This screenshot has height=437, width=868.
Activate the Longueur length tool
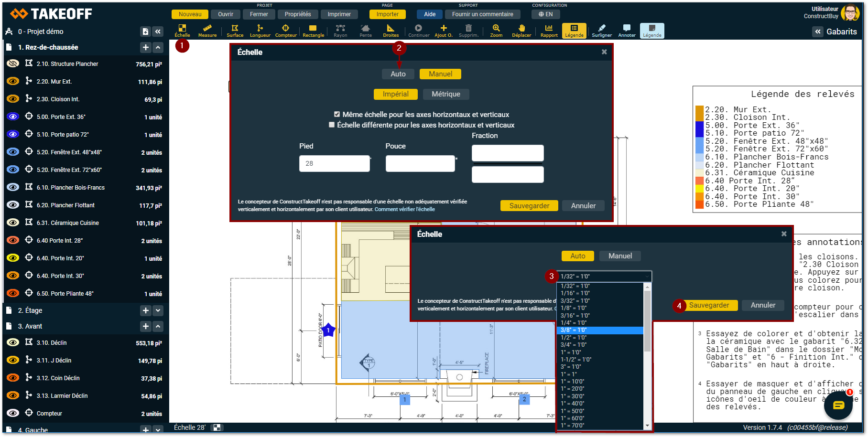pyautogui.click(x=260, y=31)
